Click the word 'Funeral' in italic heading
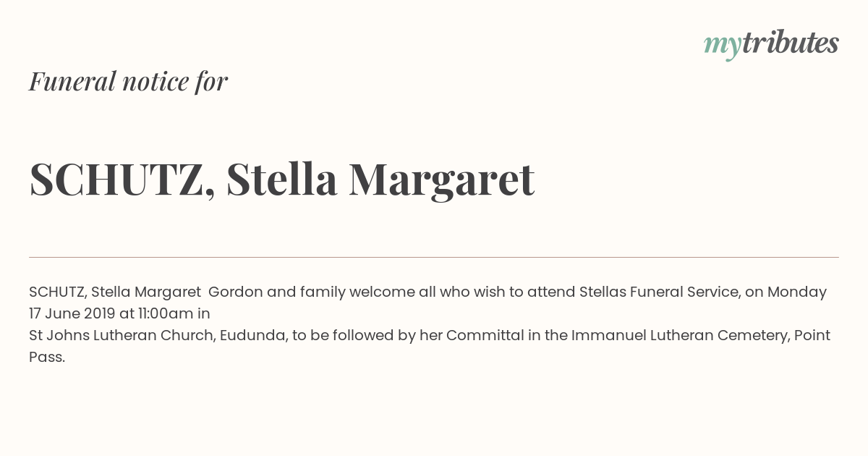 [x=72, y=82]
